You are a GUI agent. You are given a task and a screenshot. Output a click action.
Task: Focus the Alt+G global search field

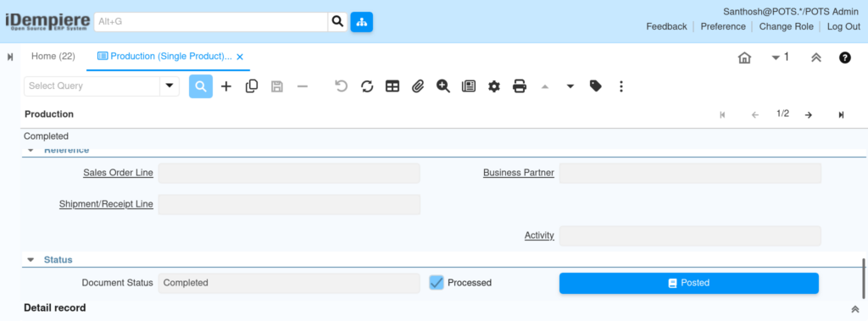click(211, 21)
